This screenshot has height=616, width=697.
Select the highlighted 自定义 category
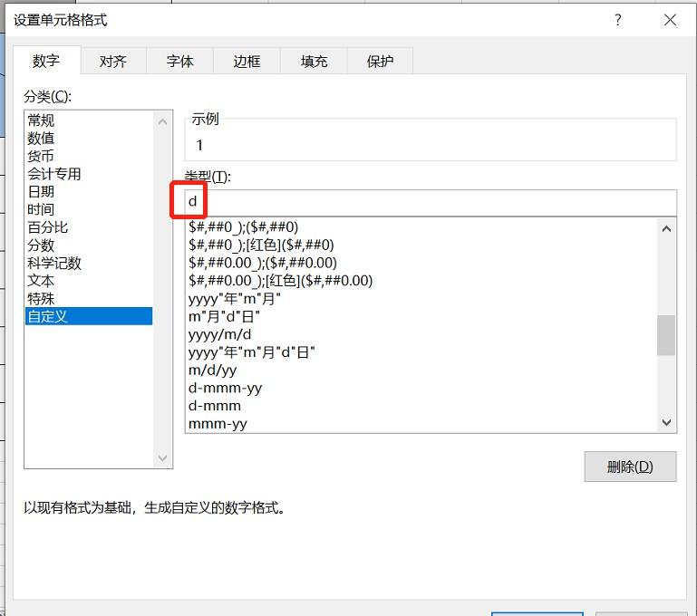pyautogui.click(x=89, y=316)
